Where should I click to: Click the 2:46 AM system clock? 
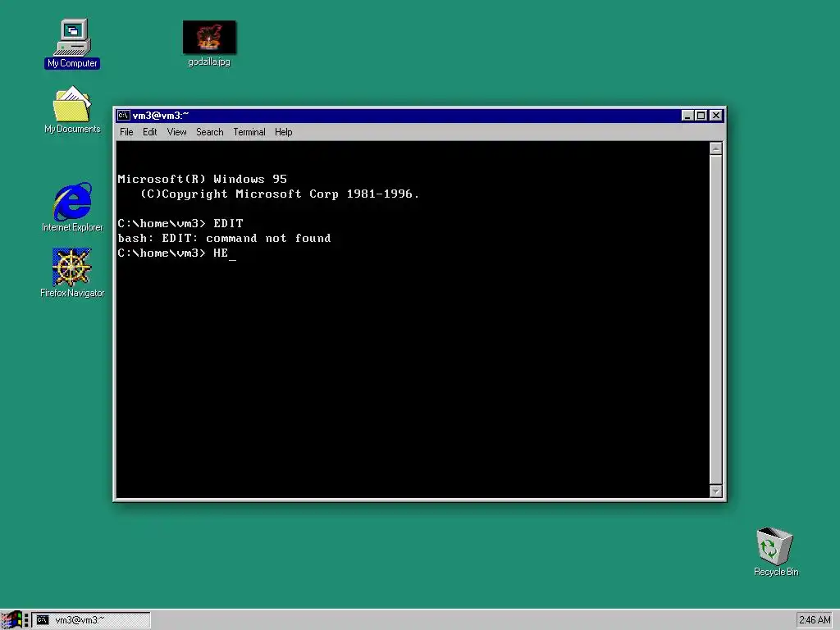click(815, 620)
